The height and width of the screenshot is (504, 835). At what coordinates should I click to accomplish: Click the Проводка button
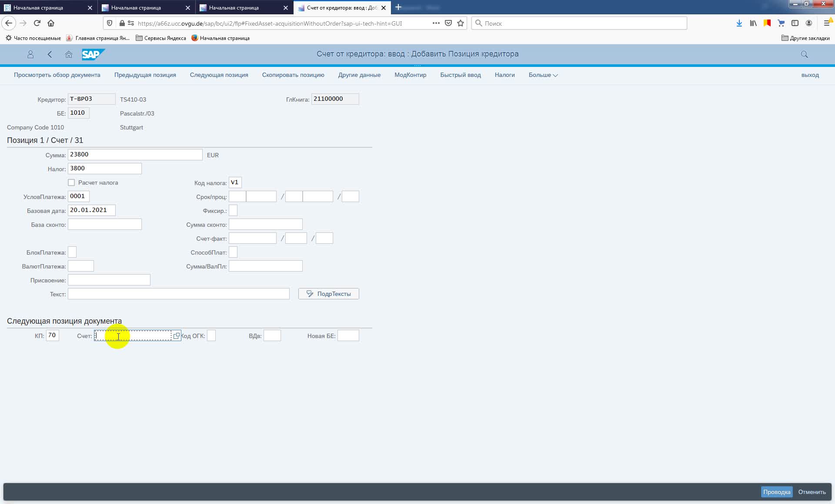coord(777,492)
